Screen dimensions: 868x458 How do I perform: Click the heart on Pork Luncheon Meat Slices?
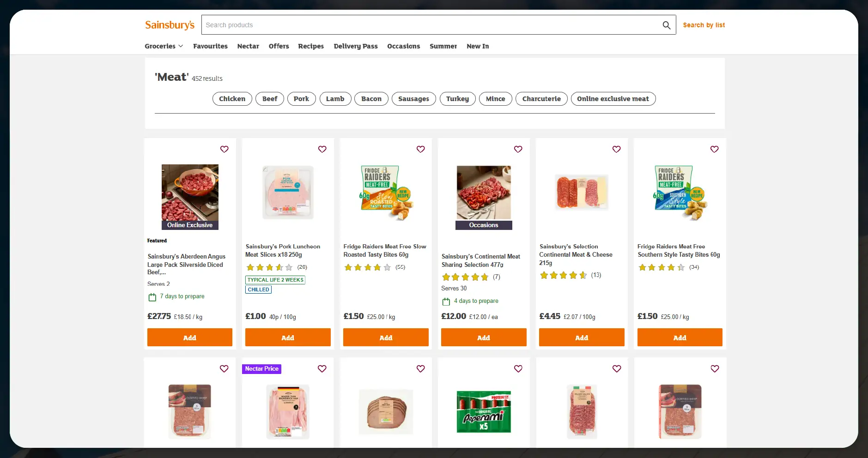pos(322,149)
